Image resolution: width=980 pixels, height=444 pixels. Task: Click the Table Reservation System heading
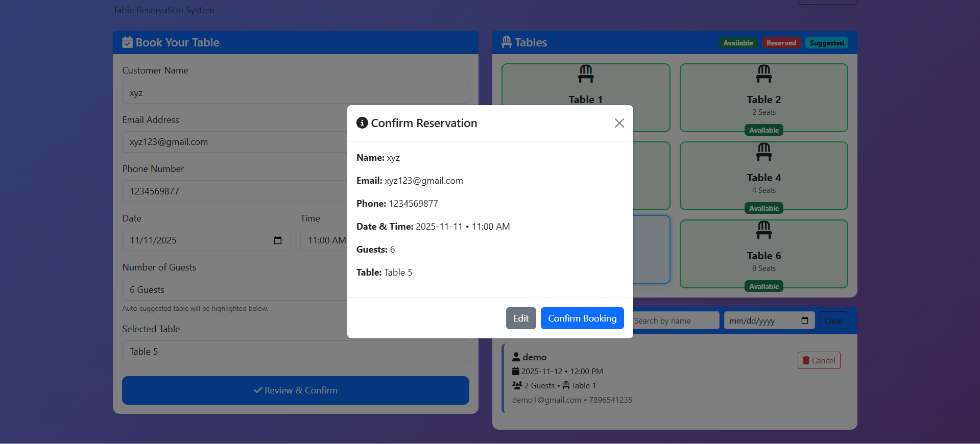pyautogui.click(x=163, y=10)
